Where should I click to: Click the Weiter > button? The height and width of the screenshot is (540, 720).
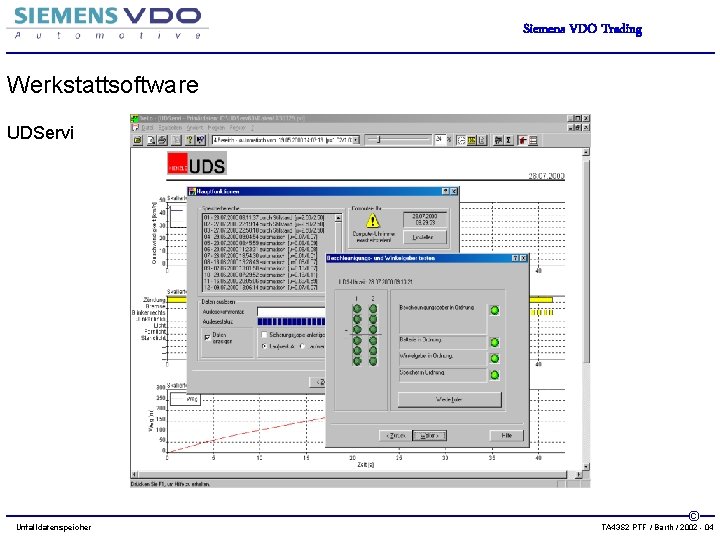[x=429, y=435]
